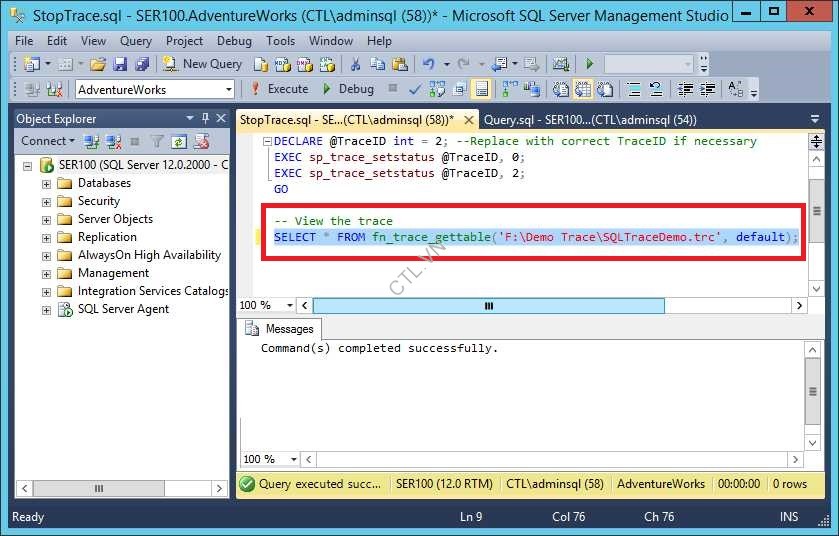Open the Query menu
This screenshot has width=839, height=536.
136,41
